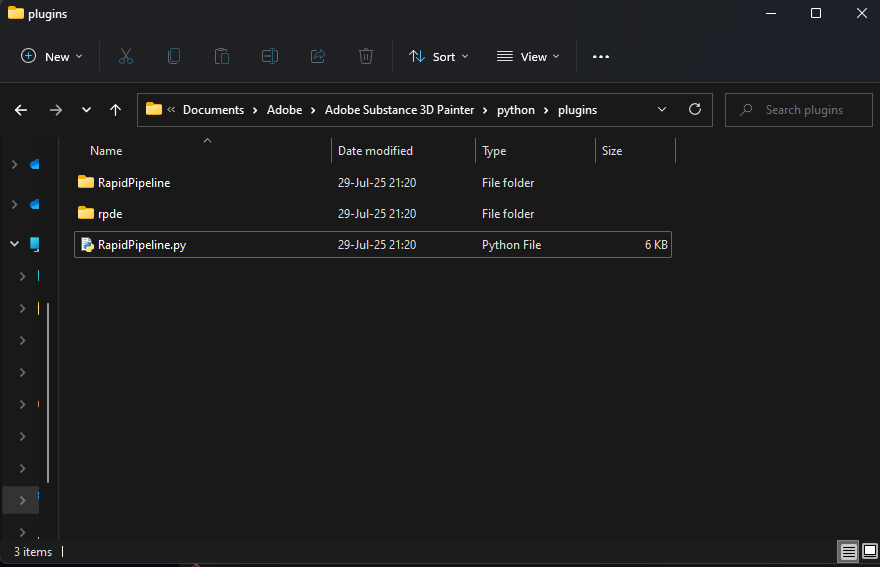This screenshot has width=880, height=567.
Task: Close the plugins window
Action: point(861,13)
